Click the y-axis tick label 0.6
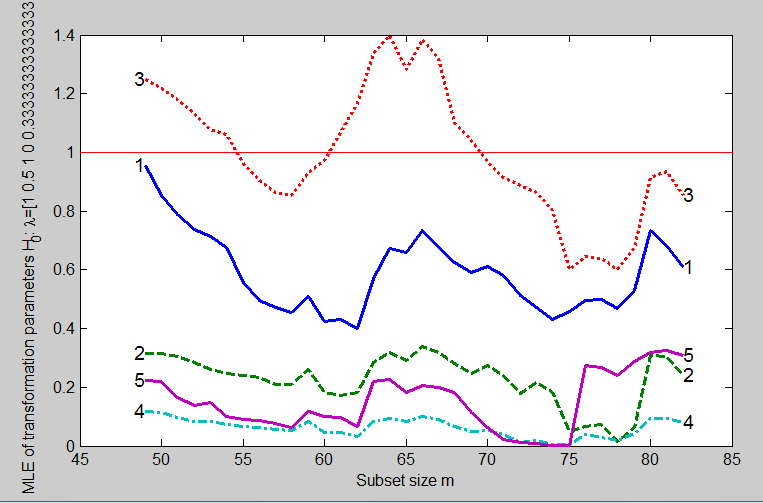The image size is (763, 503). (61, 270)
